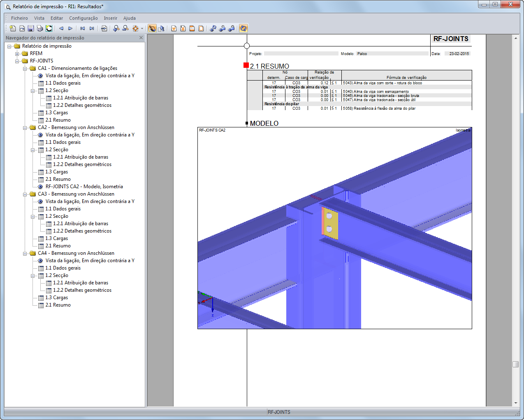Click the scroll up arrow of preview
Viewport: 524px width, 420px height.
(515, 38)
